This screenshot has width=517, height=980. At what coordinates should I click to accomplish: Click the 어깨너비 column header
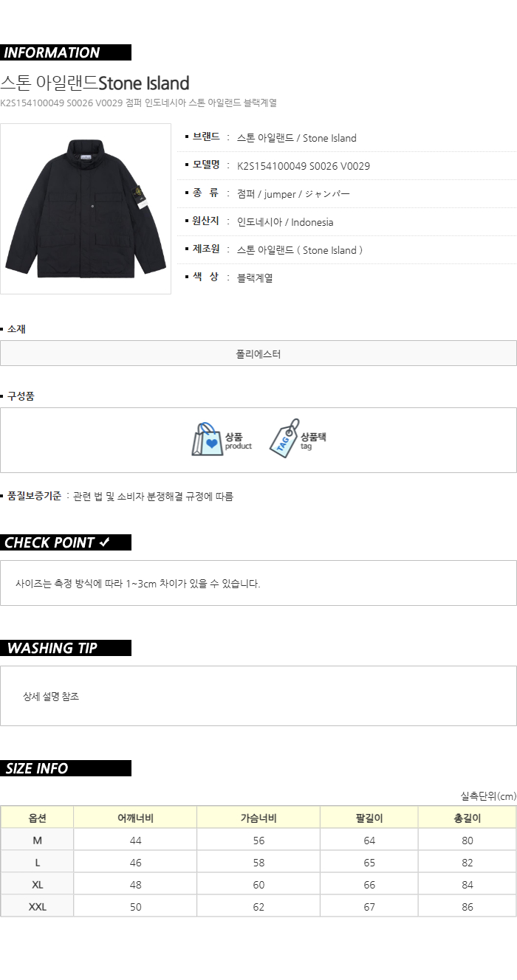coord(135,818)
